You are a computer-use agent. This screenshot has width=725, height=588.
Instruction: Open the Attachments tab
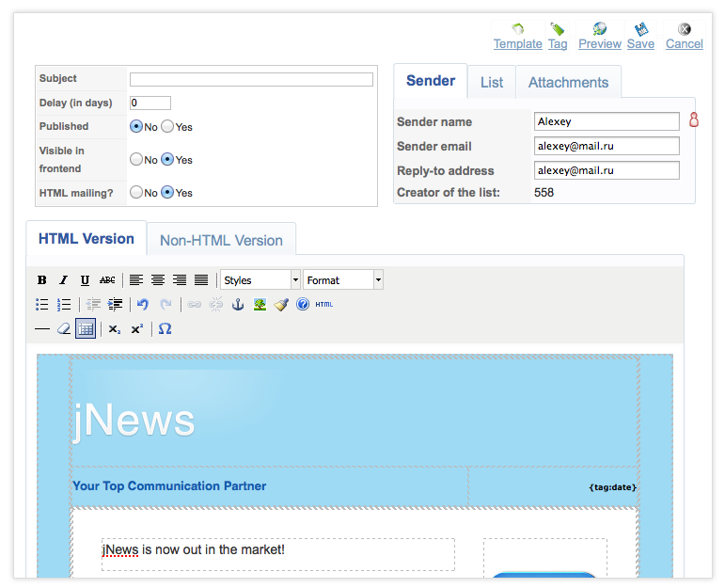568,83
